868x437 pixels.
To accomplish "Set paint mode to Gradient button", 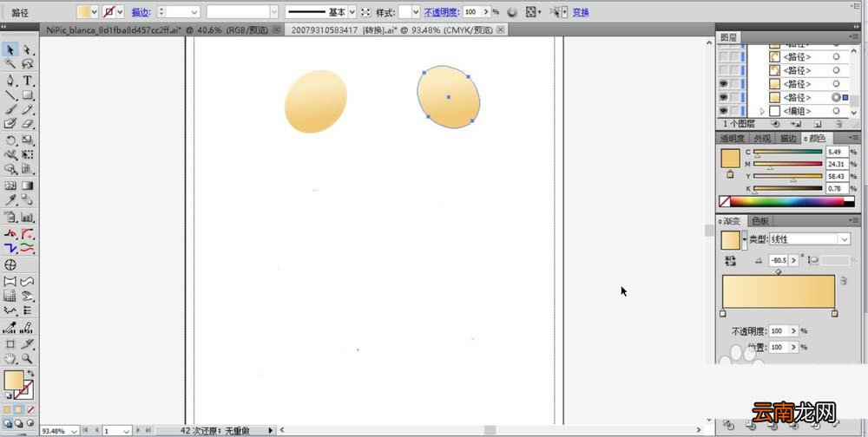I will [19, 410].
